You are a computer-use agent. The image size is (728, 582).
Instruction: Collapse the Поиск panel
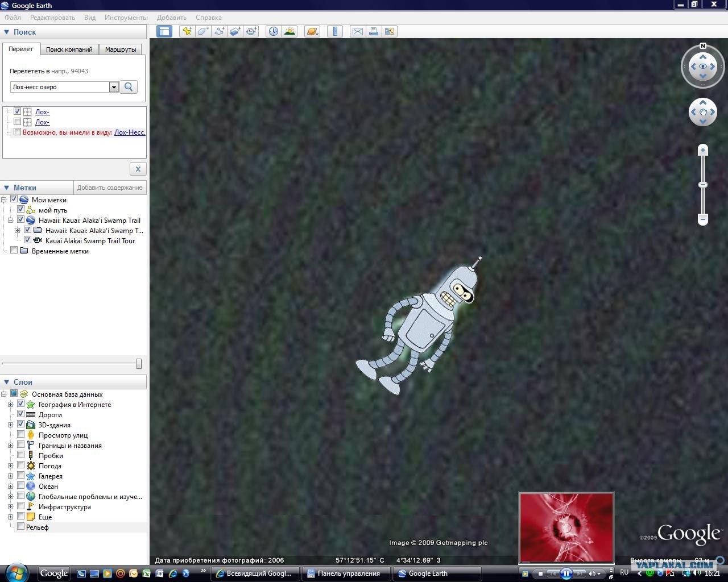(7, 32)
